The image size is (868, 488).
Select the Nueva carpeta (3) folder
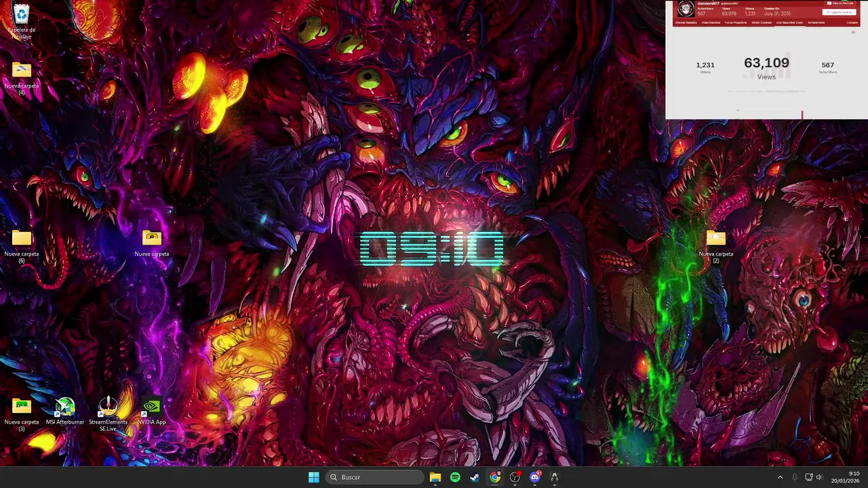point(22,415)
